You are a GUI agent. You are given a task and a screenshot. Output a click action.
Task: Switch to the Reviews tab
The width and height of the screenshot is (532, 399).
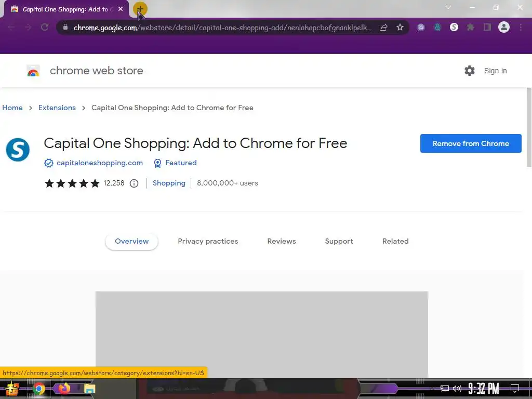click(282, 241)
